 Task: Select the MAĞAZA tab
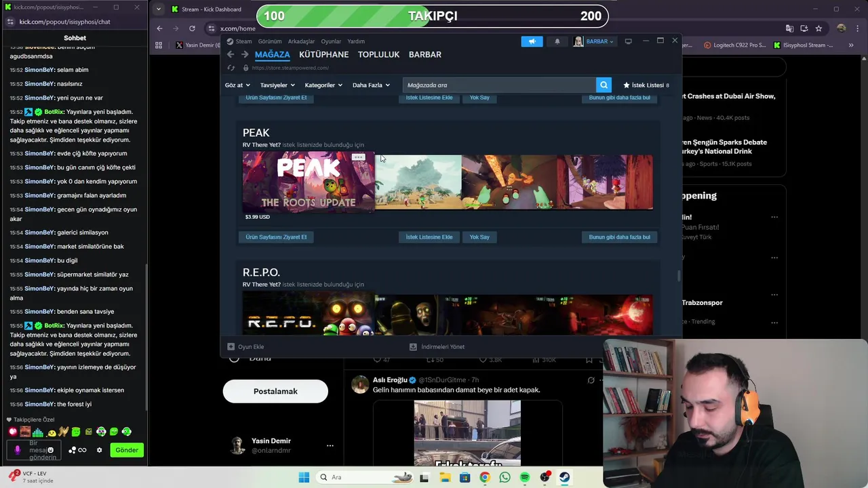pyautogui.click(x=273, y=54)
